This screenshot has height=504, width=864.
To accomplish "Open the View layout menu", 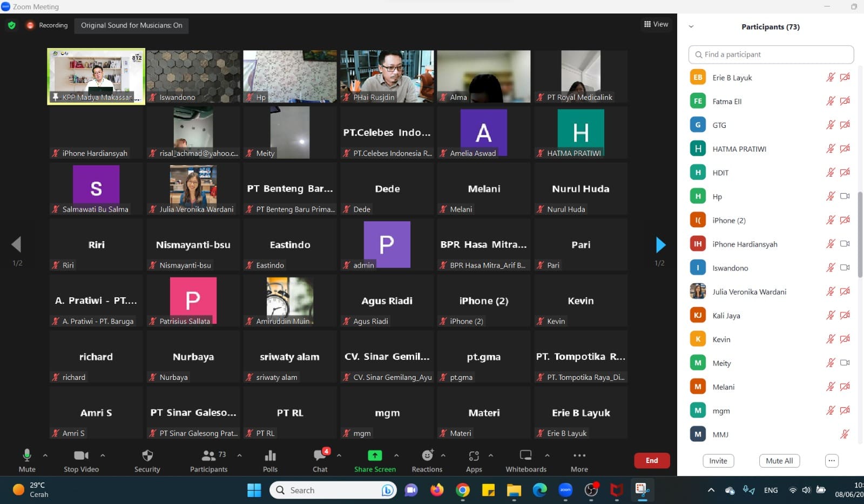I will pos(656,24).
